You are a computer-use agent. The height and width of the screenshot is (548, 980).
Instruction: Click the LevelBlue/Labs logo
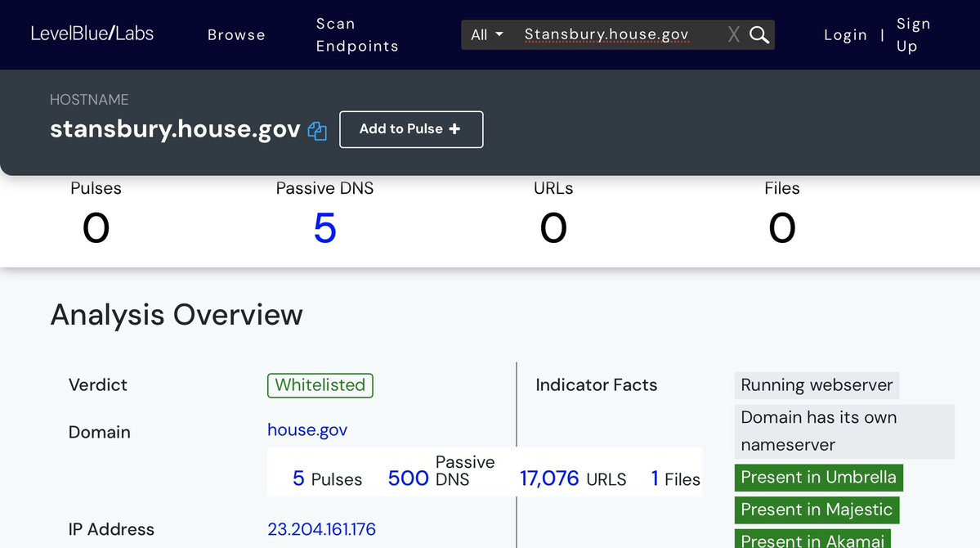click(x=92, y=34)
